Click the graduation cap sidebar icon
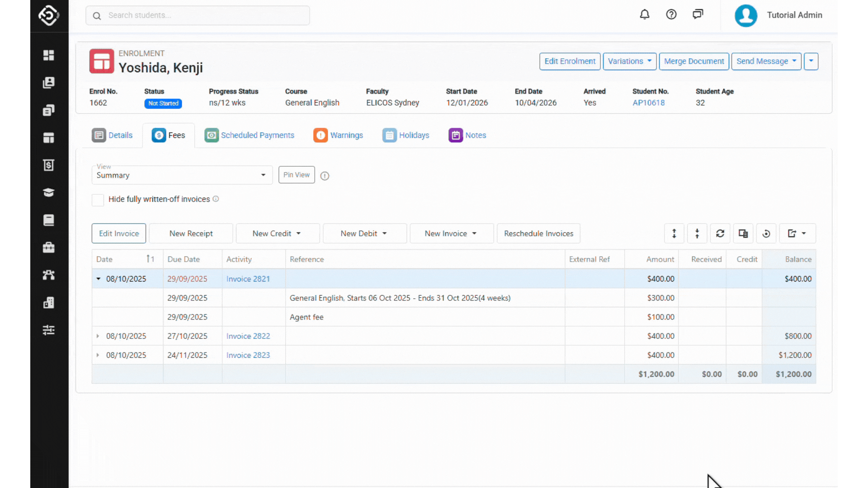 coord(49,192)
